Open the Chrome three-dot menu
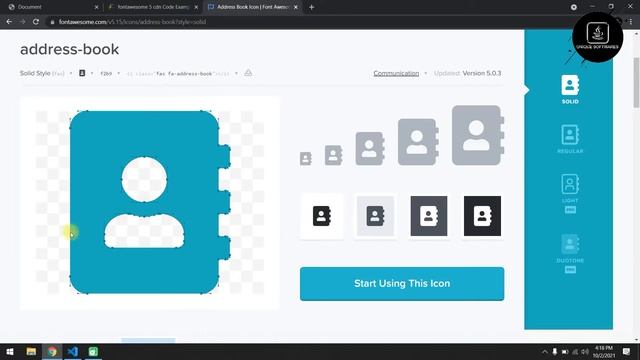The image size is (640, 360). pyautogui.click(x=631, y=22)
